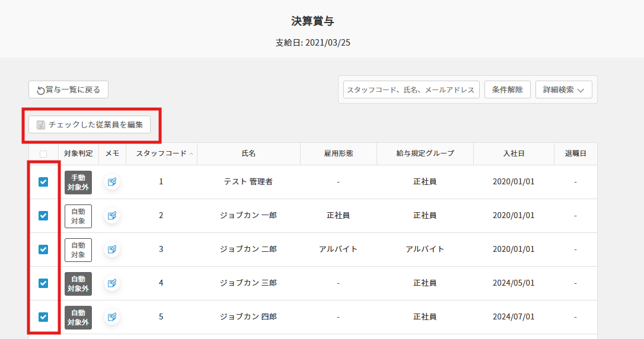Click the 自動対象 badge for staff code 2
This screenshot has height=339, width=644.
(78, 216)
